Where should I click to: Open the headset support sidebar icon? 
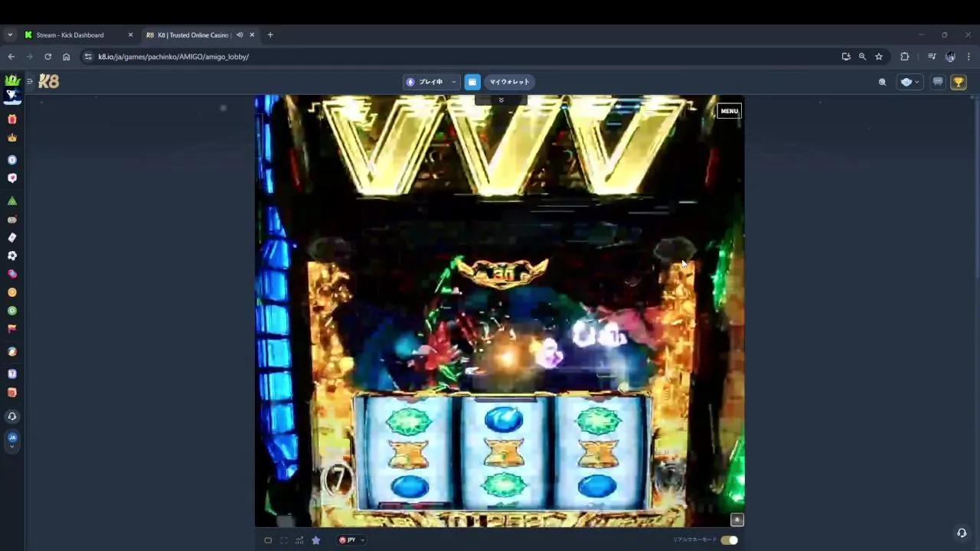[11, 416]
